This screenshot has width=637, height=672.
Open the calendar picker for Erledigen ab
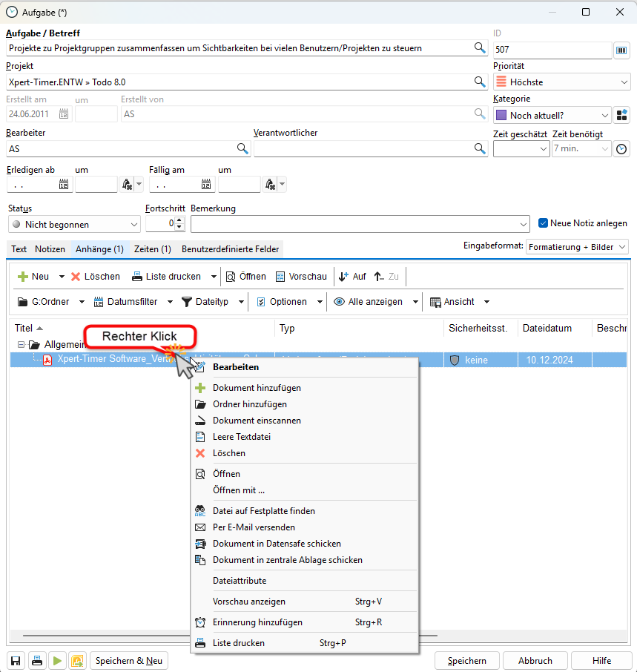coord(64,185)
